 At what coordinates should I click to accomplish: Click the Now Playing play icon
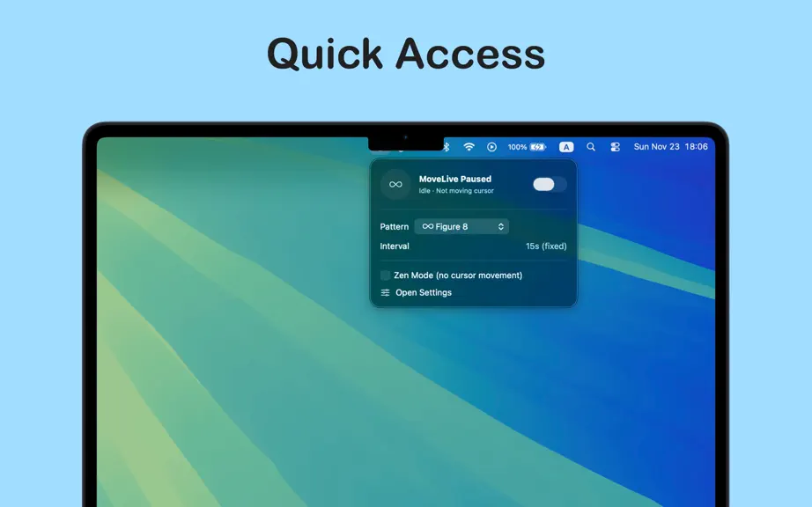tap(492, 147)
